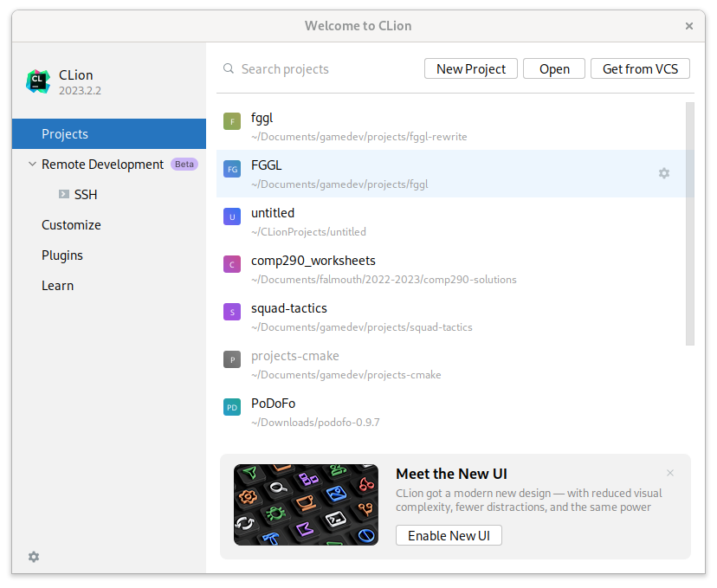Switch to the Learn tab
Screen dimensions: 717x588
tap(58, 285)
